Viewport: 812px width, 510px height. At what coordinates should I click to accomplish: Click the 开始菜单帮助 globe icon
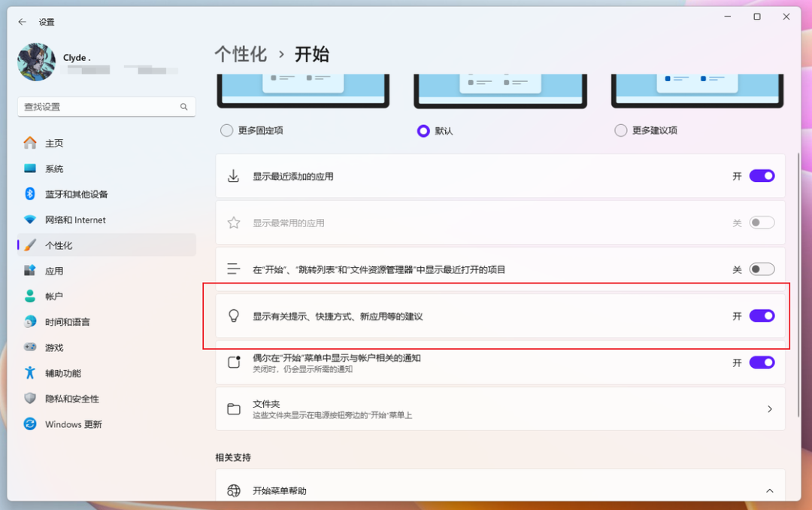(234, 490)
